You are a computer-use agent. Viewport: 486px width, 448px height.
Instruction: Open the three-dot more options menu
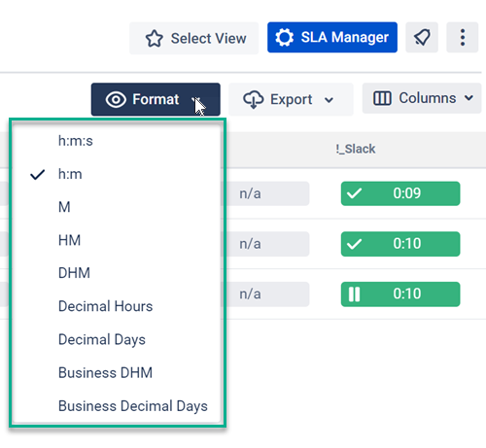463,37
